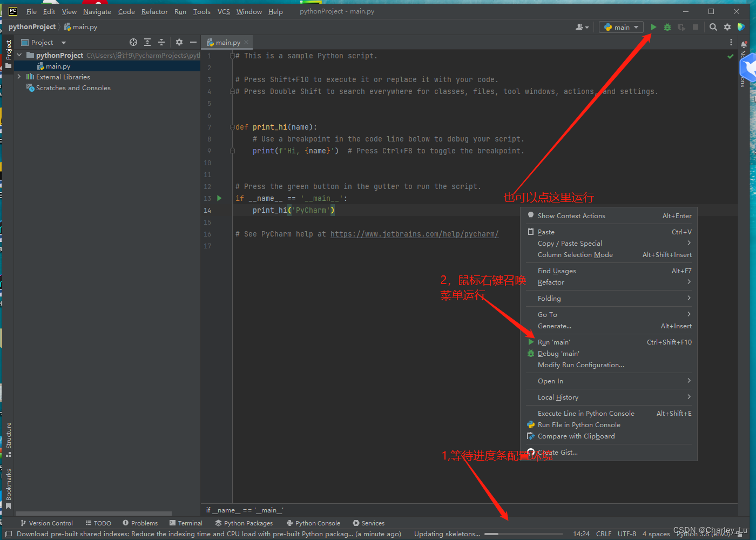The width and height of the screenshot is (756, 540).
Task: Close the main.py editor tab
Action: (x=247, y=42)
